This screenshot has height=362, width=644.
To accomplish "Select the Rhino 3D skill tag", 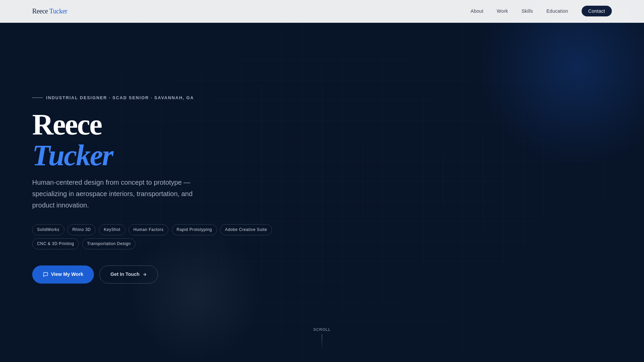I will point(82,230).
